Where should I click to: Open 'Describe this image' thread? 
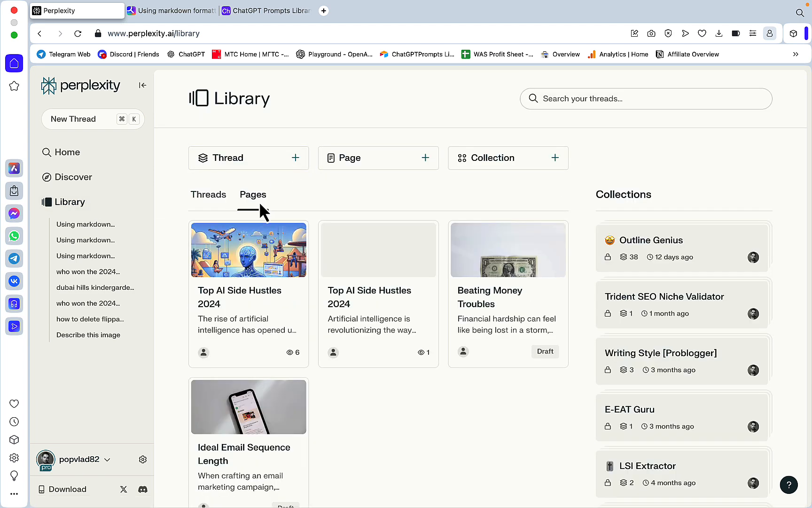pos(88,335)
